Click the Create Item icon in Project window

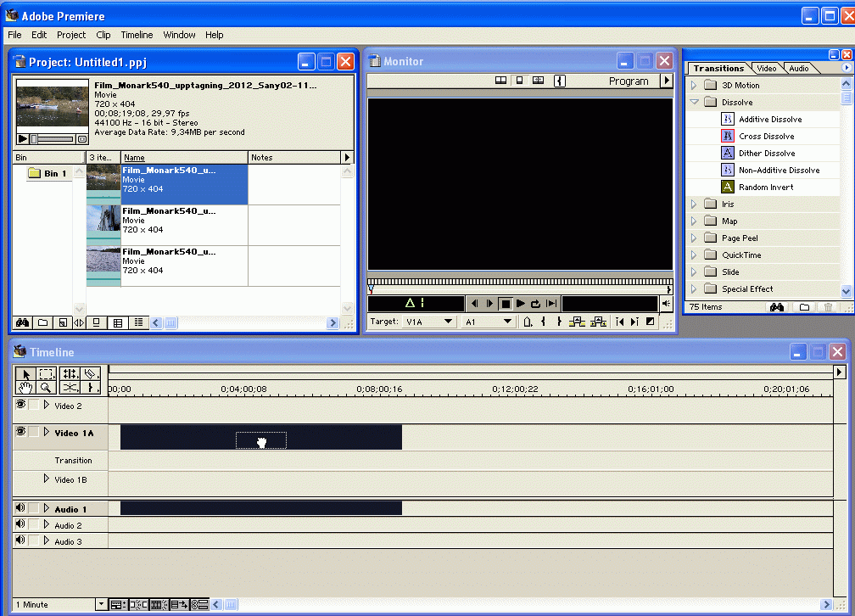(63, 322)
